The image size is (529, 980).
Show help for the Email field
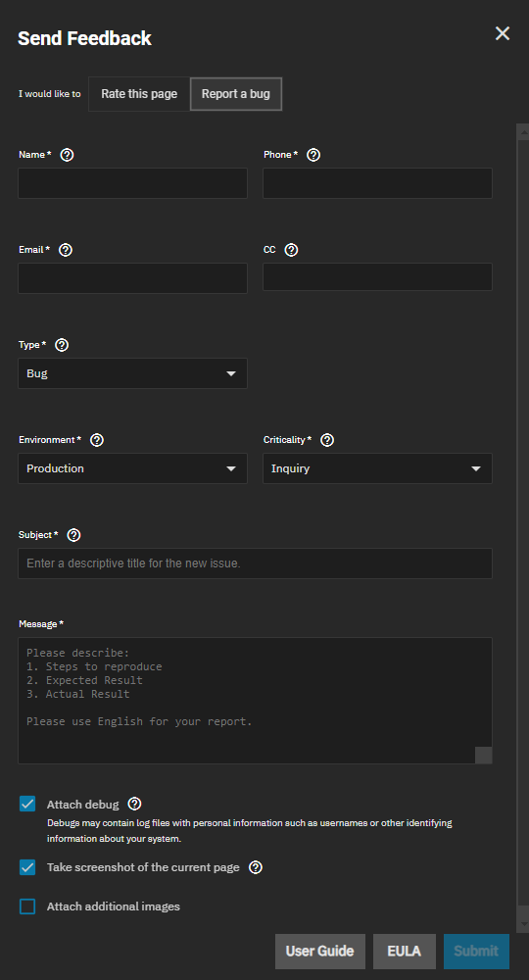coord(66,250)
